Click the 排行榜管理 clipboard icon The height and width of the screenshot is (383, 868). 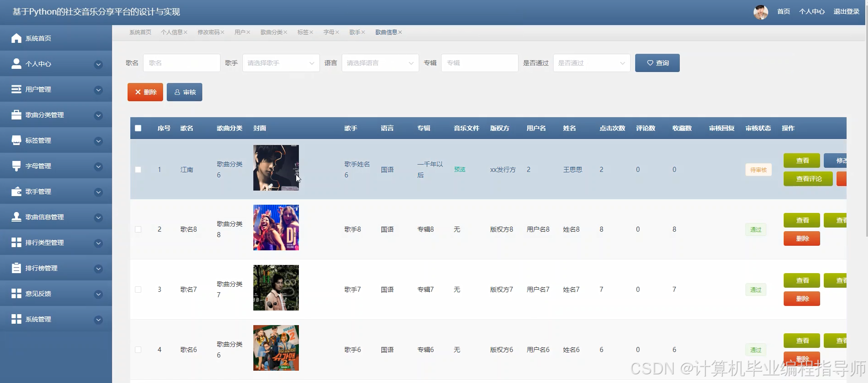[16, 268]
